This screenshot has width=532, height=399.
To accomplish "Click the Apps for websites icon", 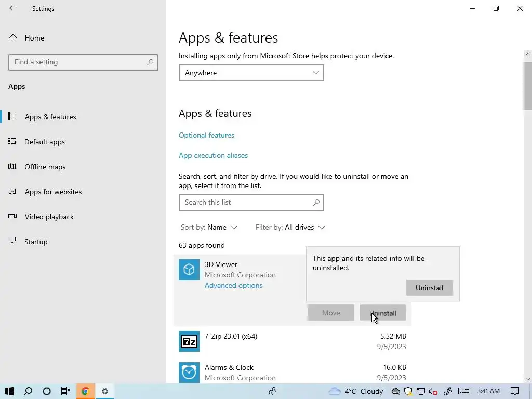I will 12,191.
